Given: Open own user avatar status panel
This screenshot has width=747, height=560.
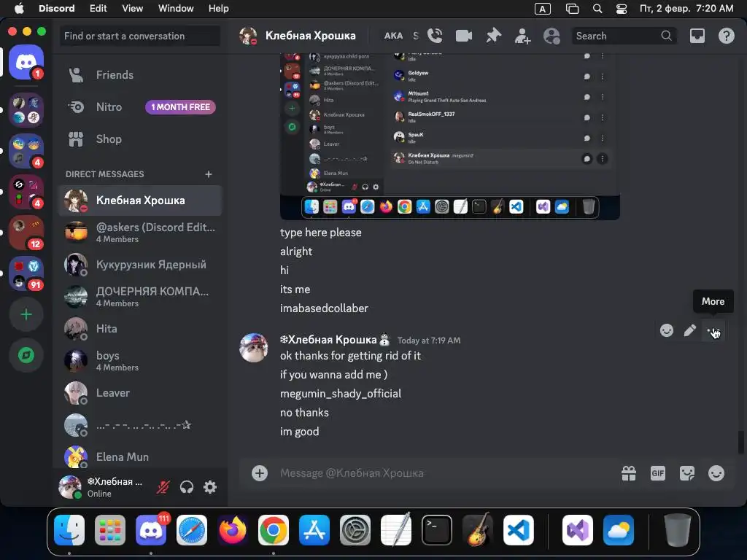Looking at the screenshot, I should click(70, 486).
